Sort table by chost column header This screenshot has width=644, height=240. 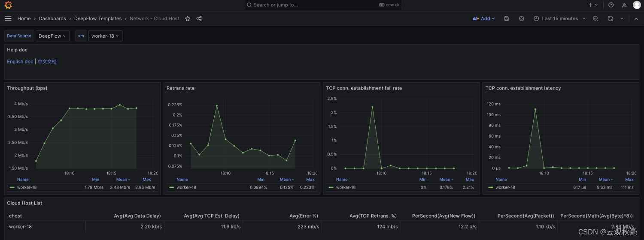pyautogui.click(x=15, y=216)
